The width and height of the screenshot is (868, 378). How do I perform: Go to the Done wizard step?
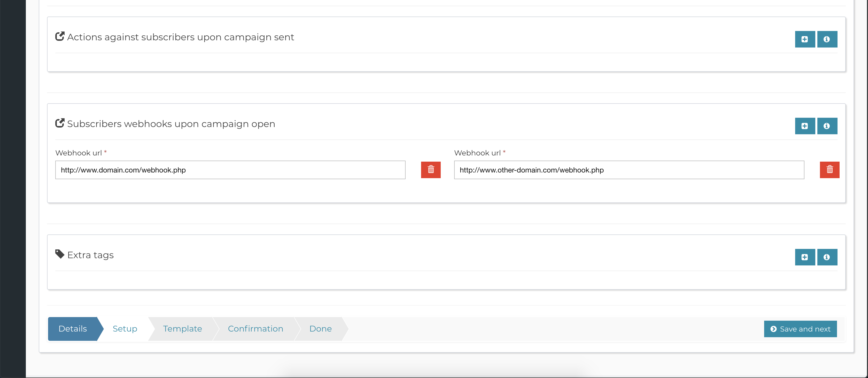(x=320, y=329)
